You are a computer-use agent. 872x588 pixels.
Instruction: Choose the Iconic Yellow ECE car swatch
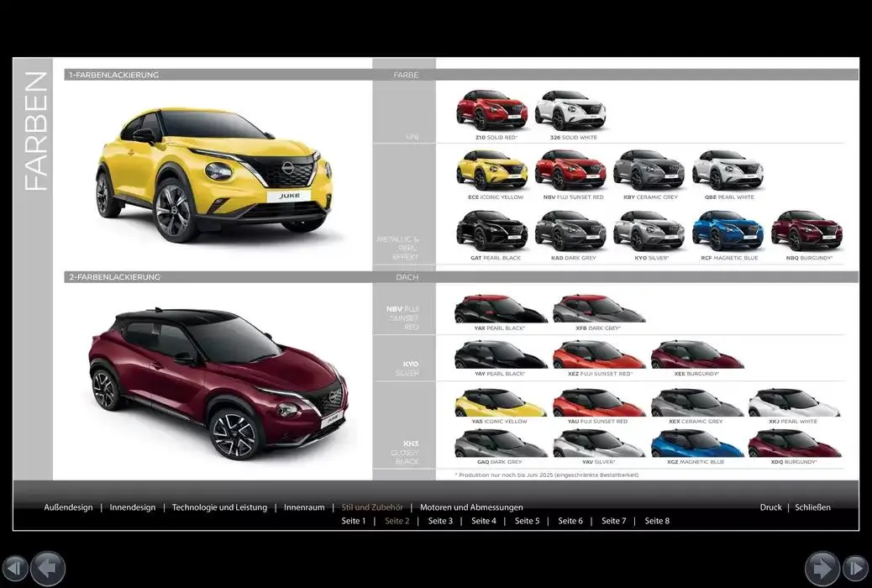(492, 171)
